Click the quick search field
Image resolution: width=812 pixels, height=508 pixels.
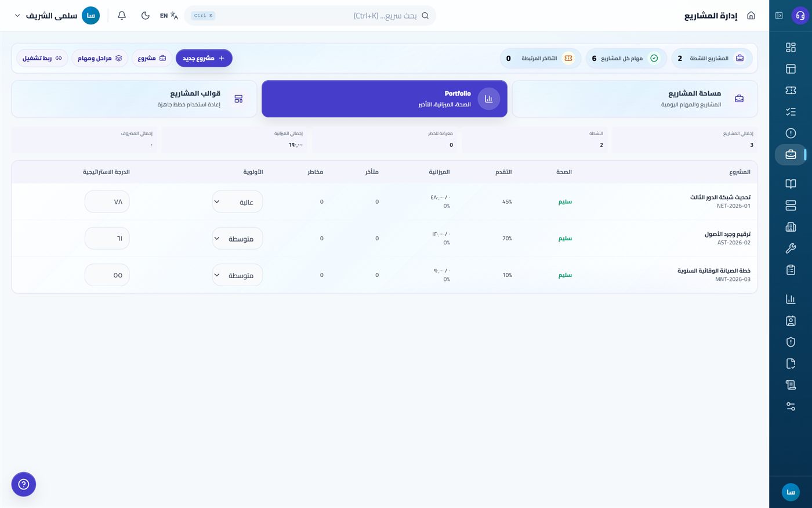tap(310, 16)
